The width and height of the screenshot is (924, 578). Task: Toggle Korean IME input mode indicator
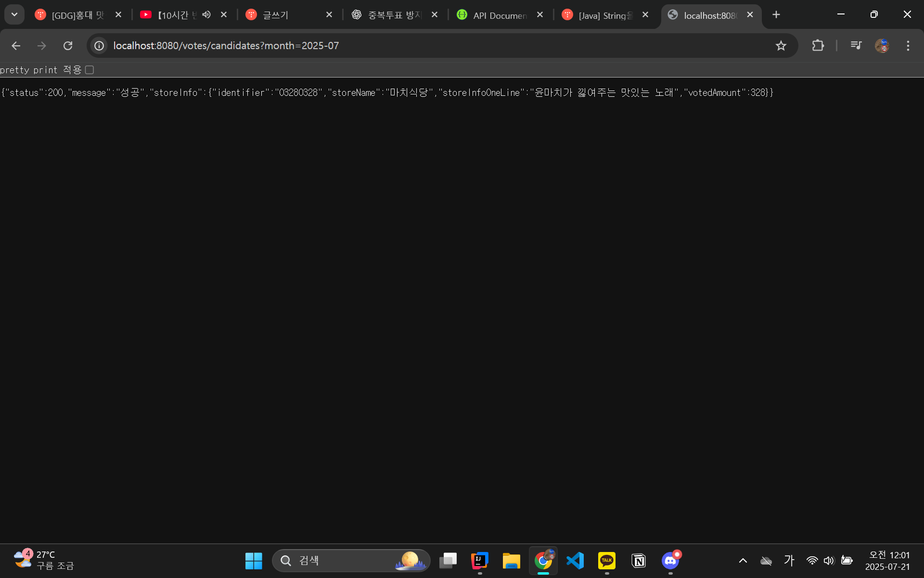pyautogui.click(x=789, y=560)
